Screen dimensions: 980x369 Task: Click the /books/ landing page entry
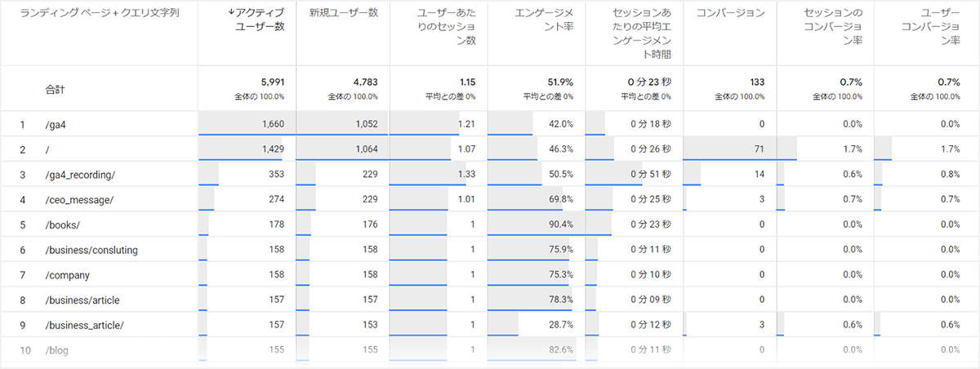coord(63,225)
